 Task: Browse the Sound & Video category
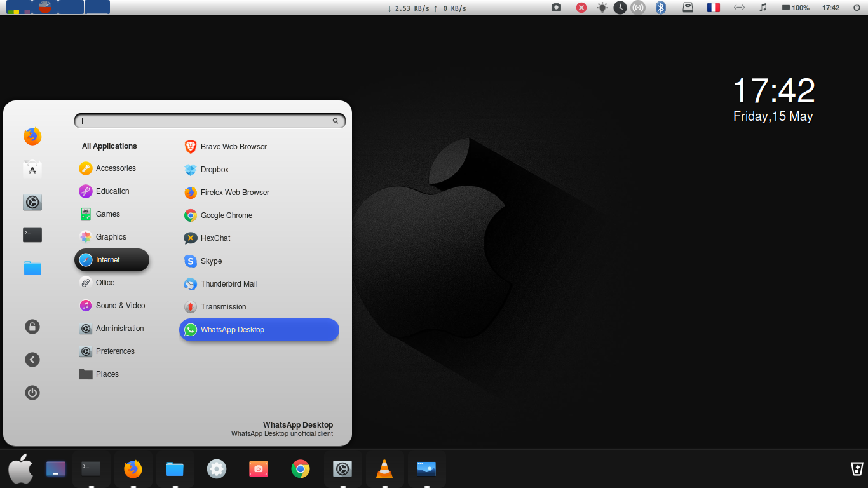point(112,306)
